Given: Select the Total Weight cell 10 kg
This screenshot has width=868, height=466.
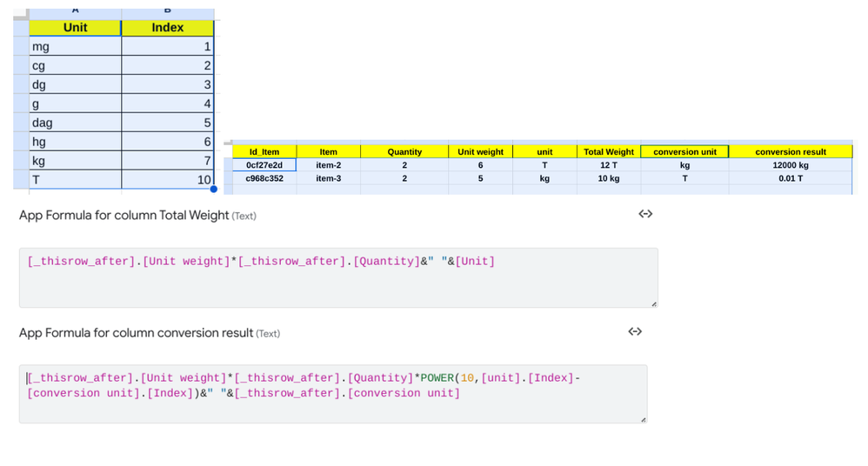Looking at the screenshot, I should pyautogui.click(x=608, y=178).
